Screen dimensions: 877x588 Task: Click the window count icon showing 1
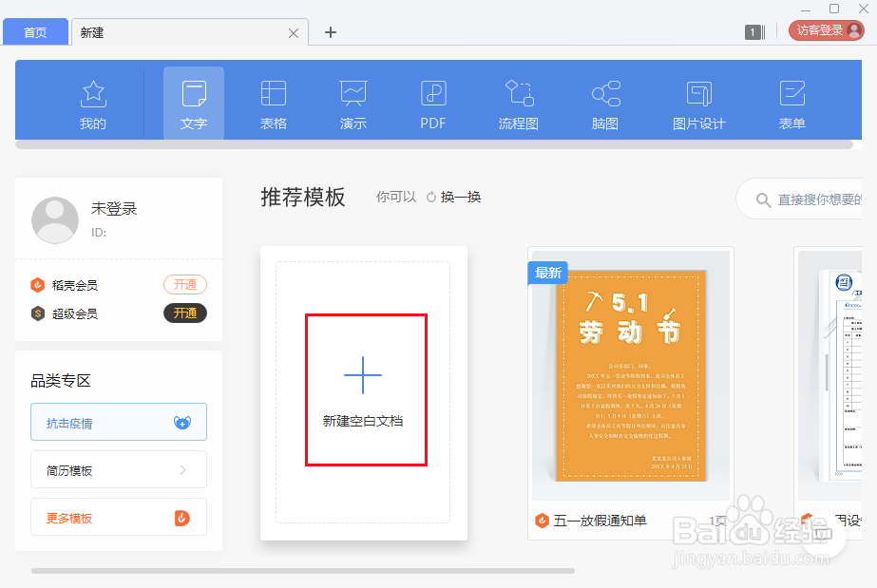[754, 32]
